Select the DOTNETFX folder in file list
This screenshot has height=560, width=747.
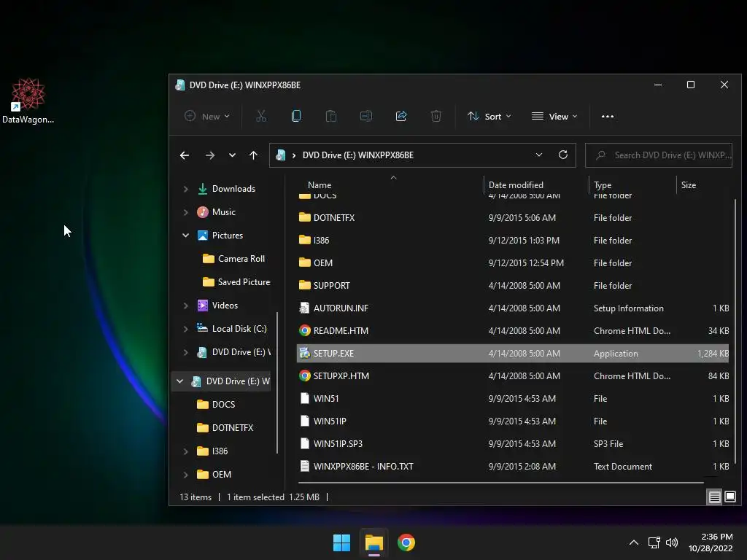point(513,217)
